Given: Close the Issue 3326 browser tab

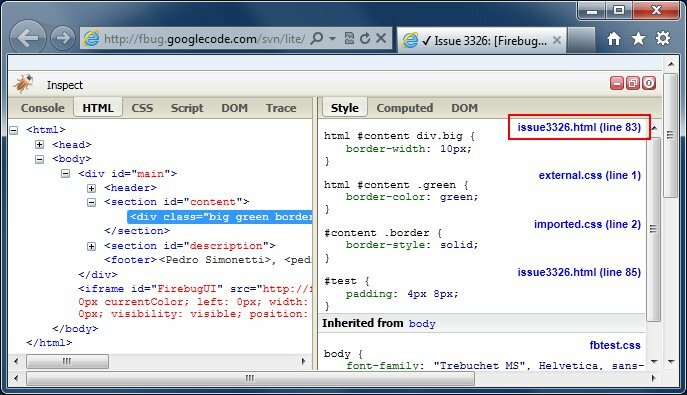Looking at the screenshot, I should point(557,40).
